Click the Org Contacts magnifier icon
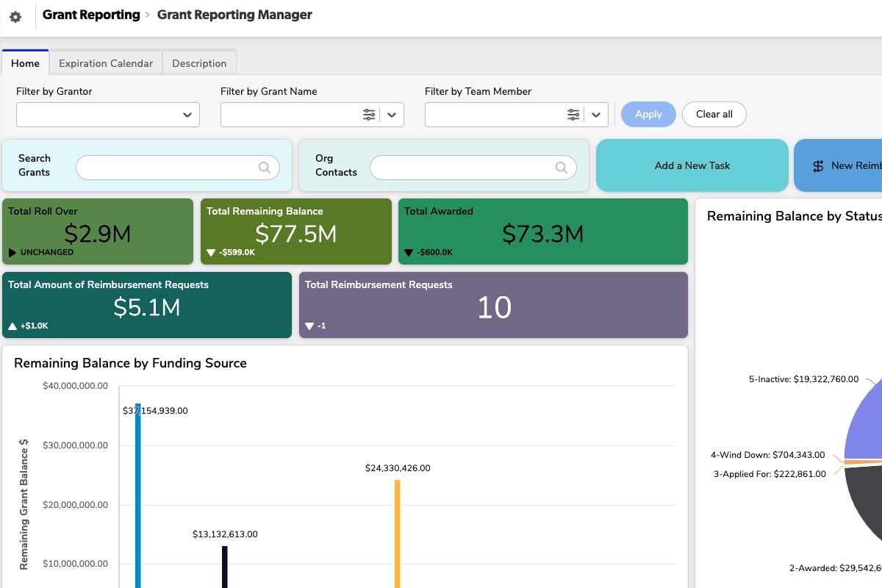 pyautogui.click(x=562, y=168)
